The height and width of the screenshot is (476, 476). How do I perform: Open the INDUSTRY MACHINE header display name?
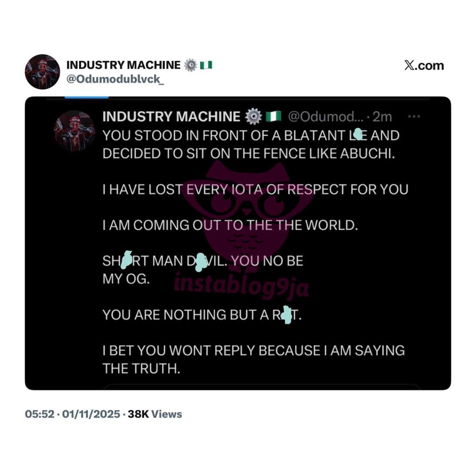coord(123,65)
